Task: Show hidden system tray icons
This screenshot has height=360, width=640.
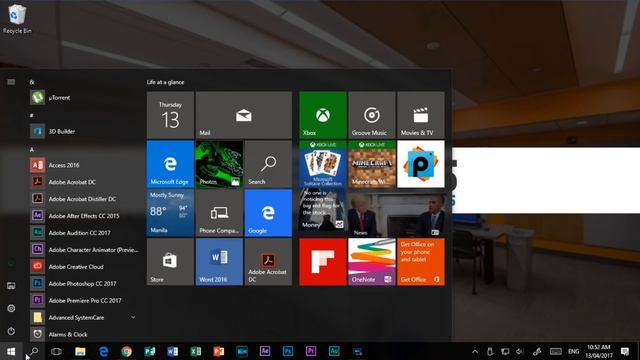Action: click(475, 351)
